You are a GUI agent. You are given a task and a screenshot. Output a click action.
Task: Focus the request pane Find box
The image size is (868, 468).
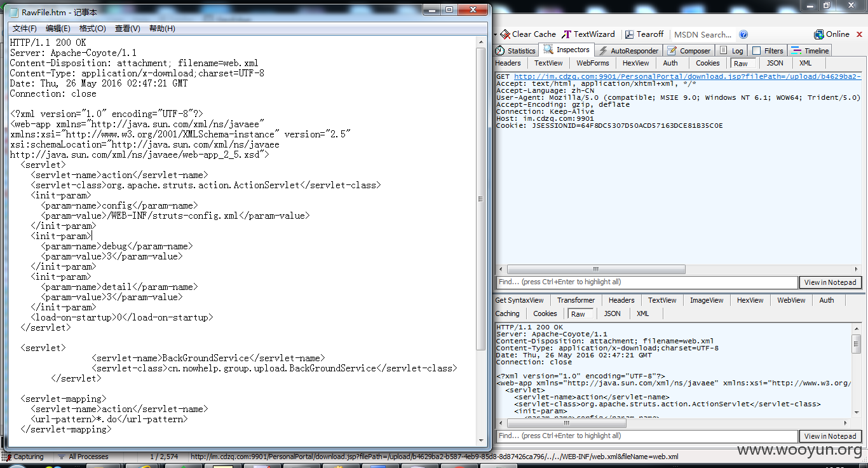646,282
